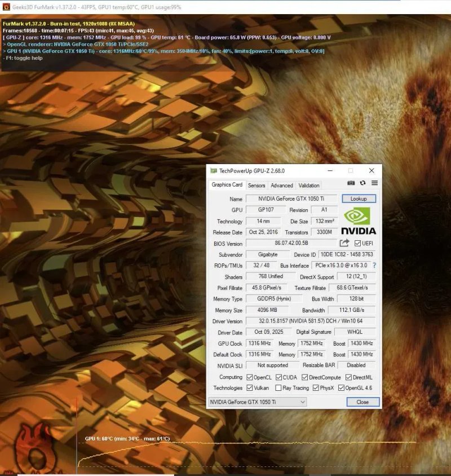The height and width of the screenshot is (476, 451).
Task: Click the Texture Fillrate value 68.6 GTexel/s
Action: click(x=352, y=288)
